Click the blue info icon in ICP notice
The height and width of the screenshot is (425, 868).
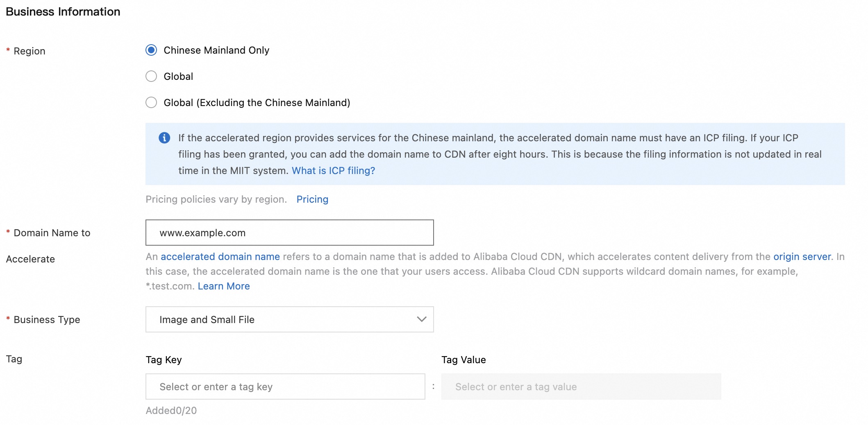click(164, 138)
